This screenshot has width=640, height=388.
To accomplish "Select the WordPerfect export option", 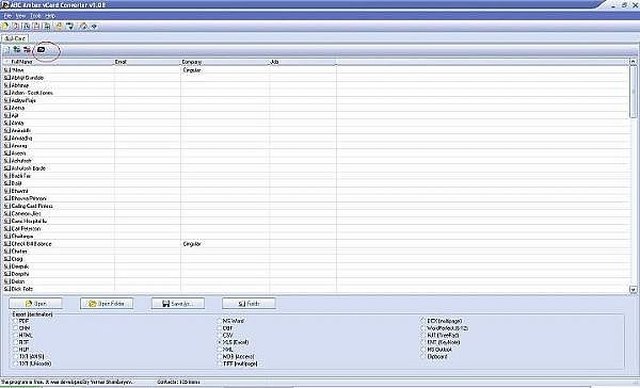I will (444, 328).
